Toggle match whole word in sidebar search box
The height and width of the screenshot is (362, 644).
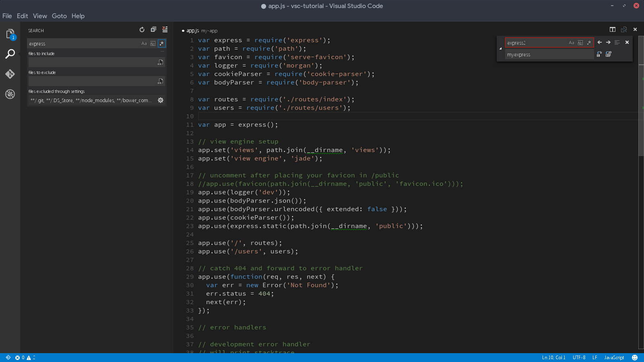click(x=153, y=43)
